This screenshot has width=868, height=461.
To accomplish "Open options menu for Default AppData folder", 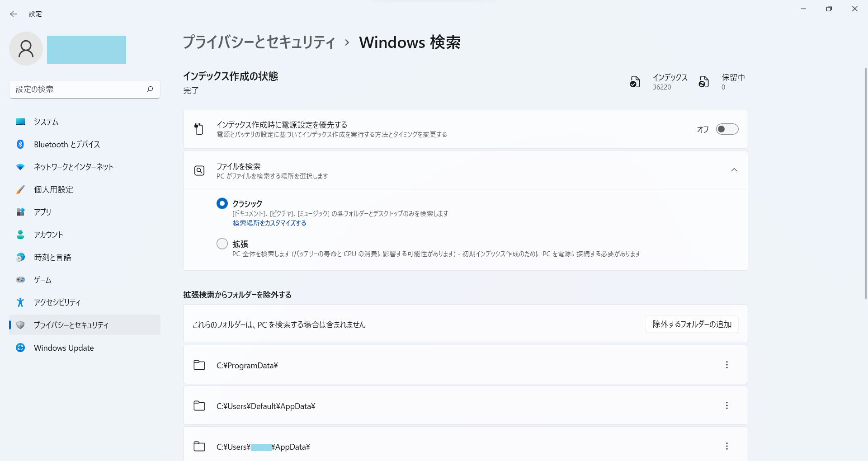I will [x=726, y=405].
